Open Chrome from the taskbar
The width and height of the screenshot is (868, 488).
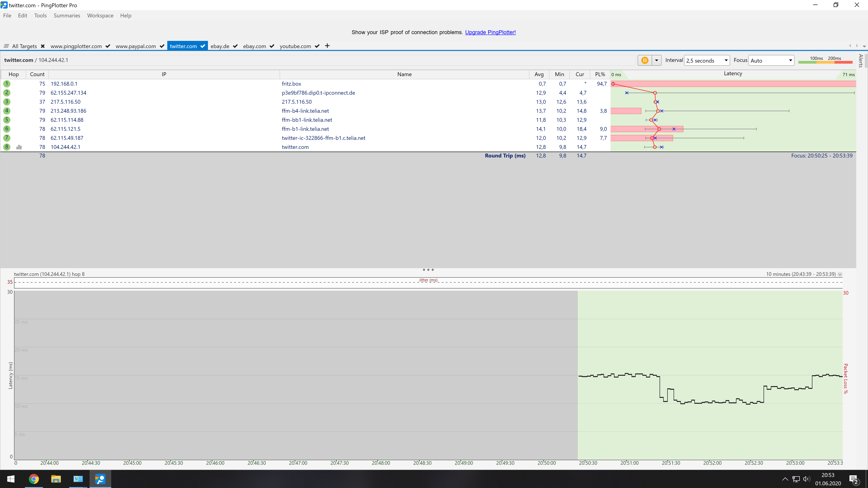(x=34, y=479)
